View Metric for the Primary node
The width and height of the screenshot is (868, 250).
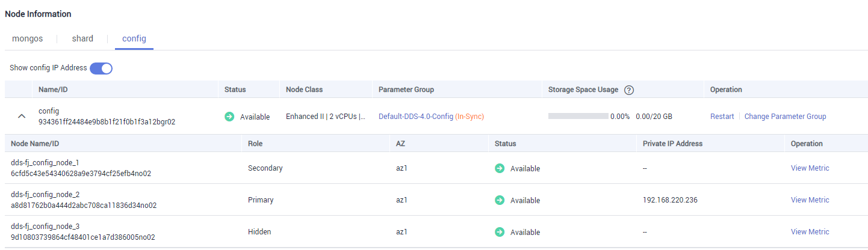[x=810, y=200]
